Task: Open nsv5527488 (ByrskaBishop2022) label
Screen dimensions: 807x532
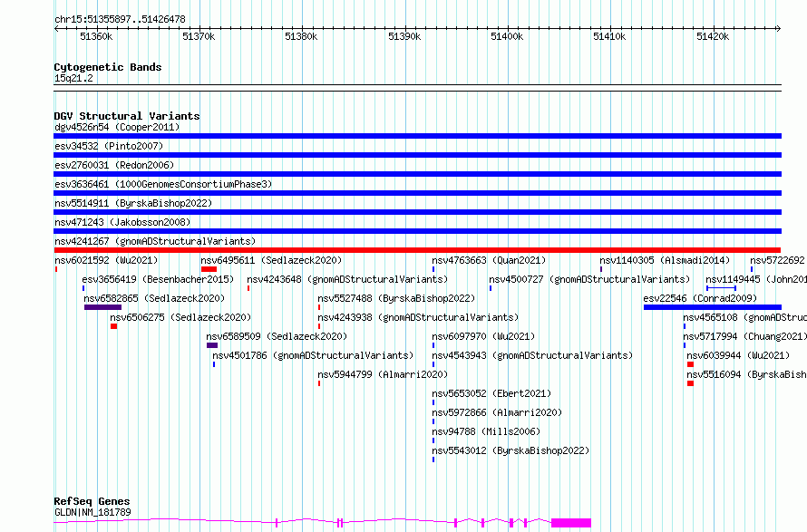Action: pos(396,298)
